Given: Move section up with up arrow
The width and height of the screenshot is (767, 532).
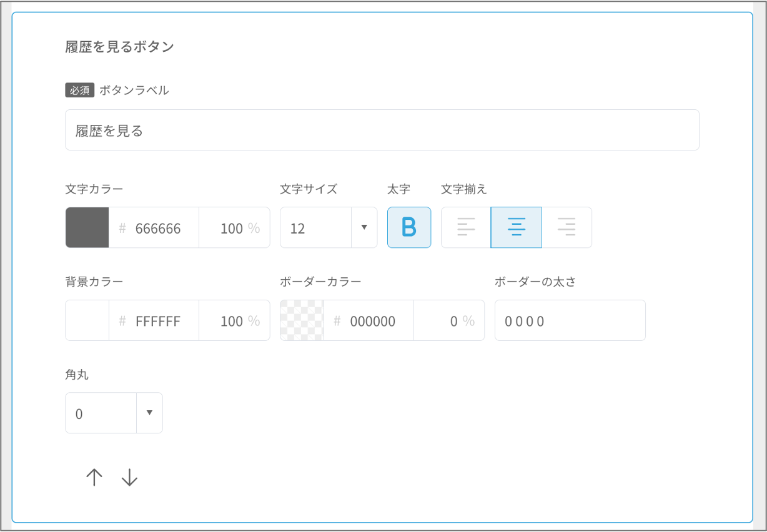Looking at the screenshot, I should point(94,478).
